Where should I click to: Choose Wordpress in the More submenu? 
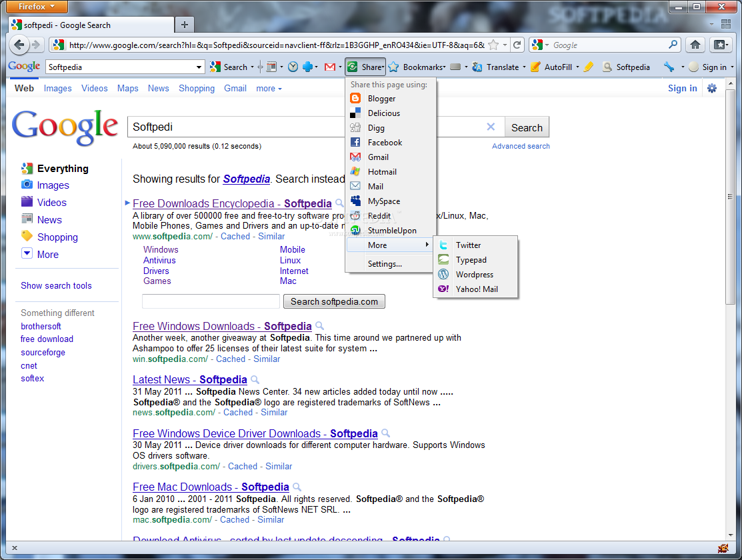(x=475, y=275)
